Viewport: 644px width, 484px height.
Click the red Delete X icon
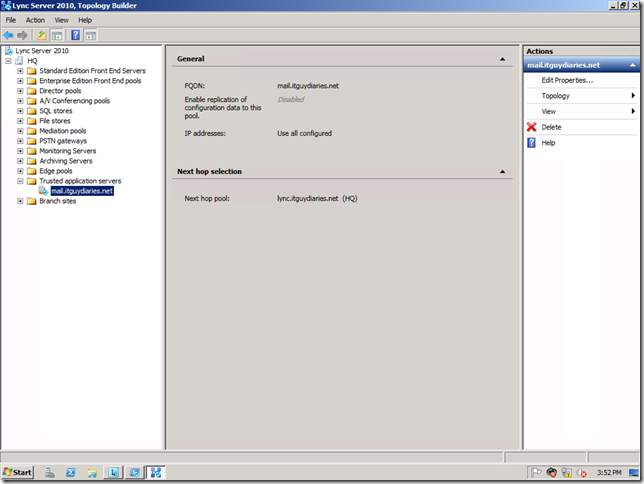pyautogui.click(x=531, y=127)
